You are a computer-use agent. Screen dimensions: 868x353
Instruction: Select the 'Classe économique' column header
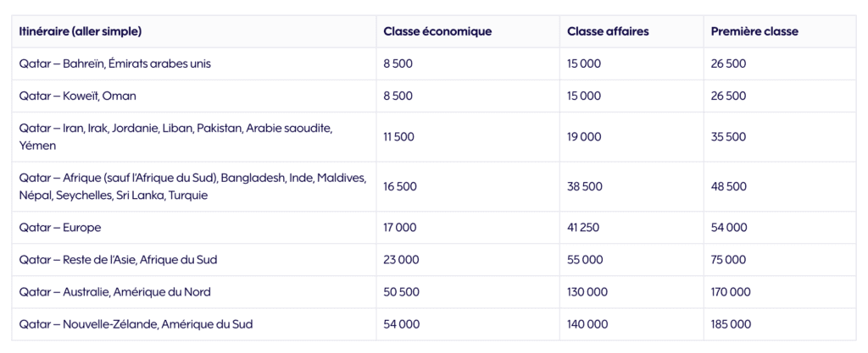437,31
